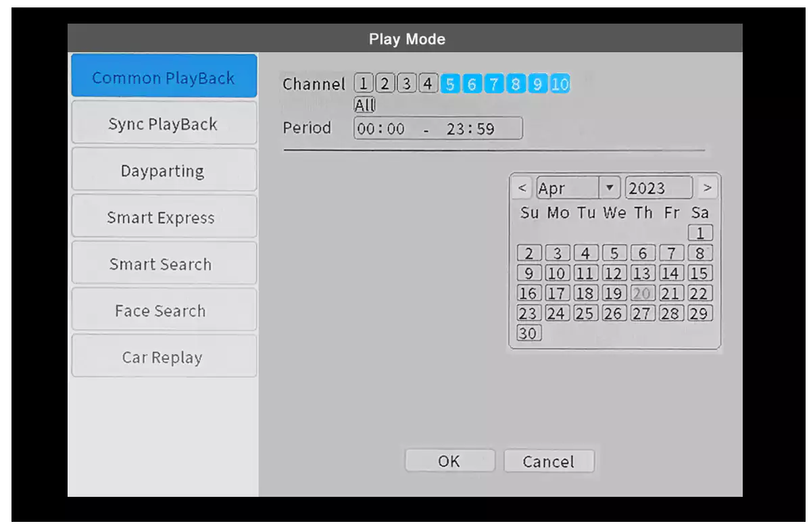The width and height of the screenshot is (811, 532).
Task: Go to next month in calendar
Action: tap(707, 188)
